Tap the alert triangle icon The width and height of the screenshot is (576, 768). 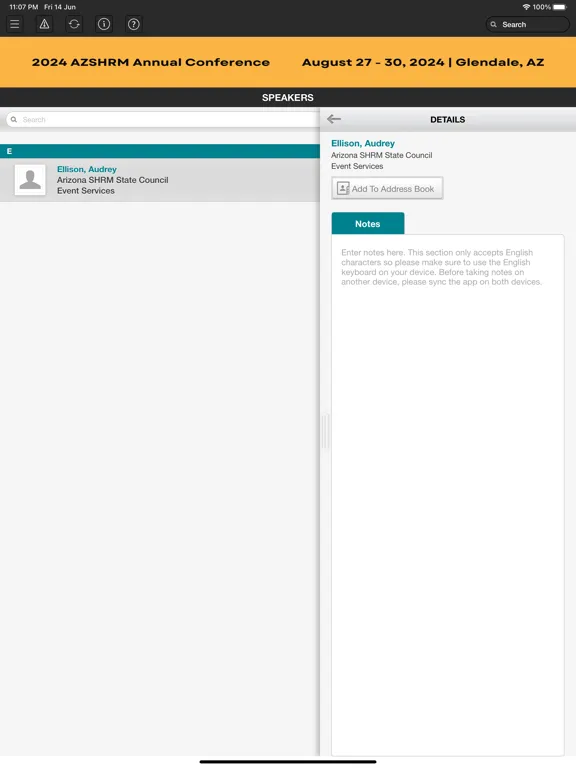click(x=45, y=24)
